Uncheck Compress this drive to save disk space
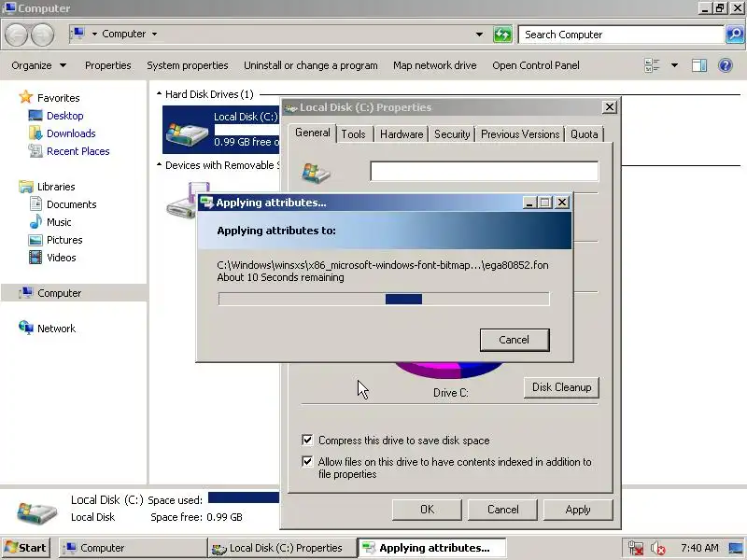 point(308,440)
